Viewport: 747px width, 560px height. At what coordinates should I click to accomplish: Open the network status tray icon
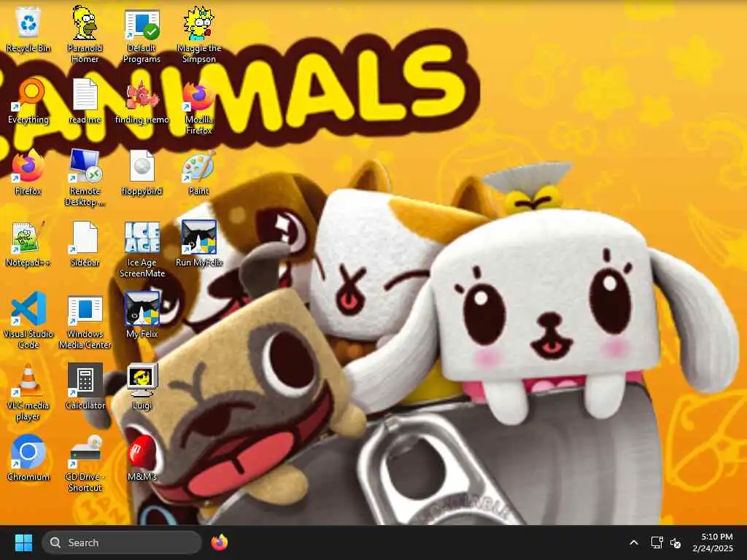[x=657, y=542]
